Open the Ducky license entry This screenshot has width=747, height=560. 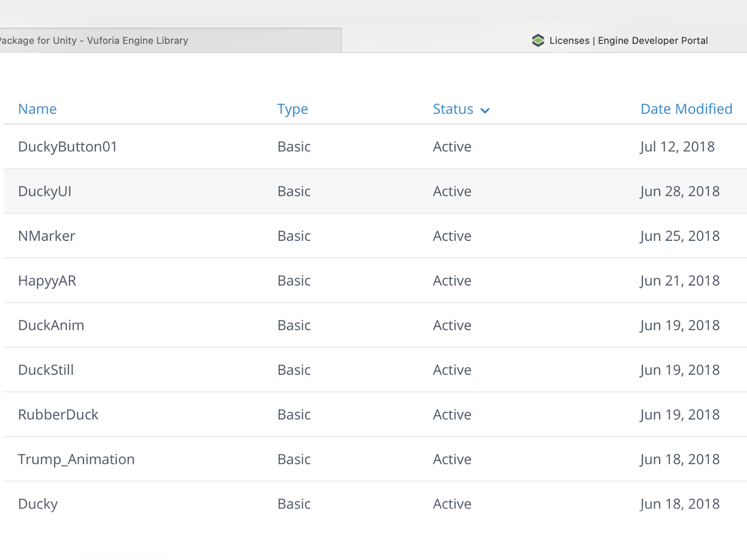(x=38, y=504)
